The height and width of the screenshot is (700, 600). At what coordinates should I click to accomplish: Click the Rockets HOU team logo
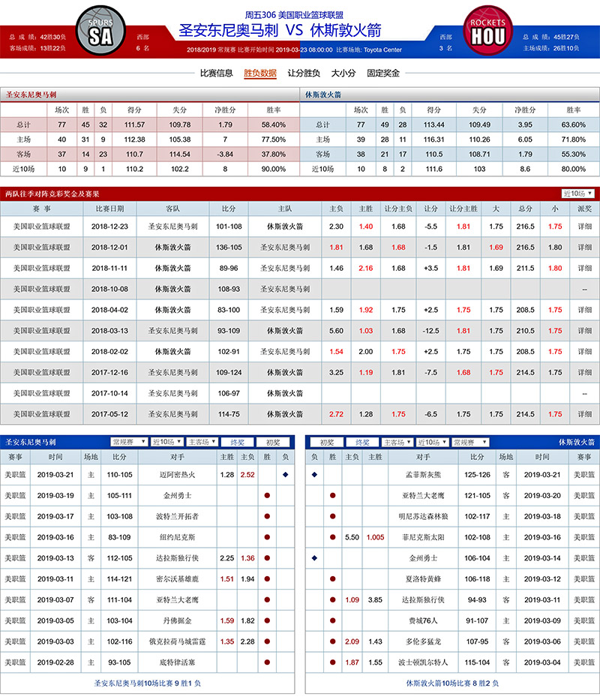click(x=488, y=31)
